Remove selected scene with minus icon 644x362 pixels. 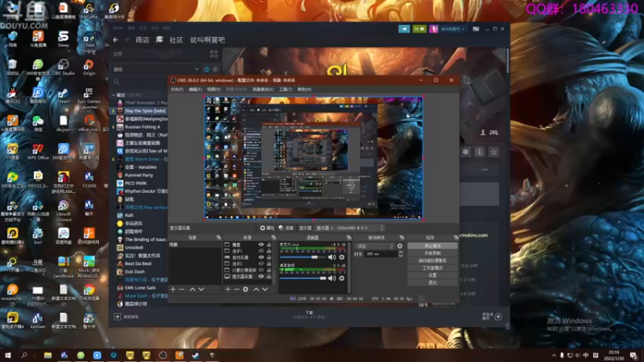(x=182, y=290)
